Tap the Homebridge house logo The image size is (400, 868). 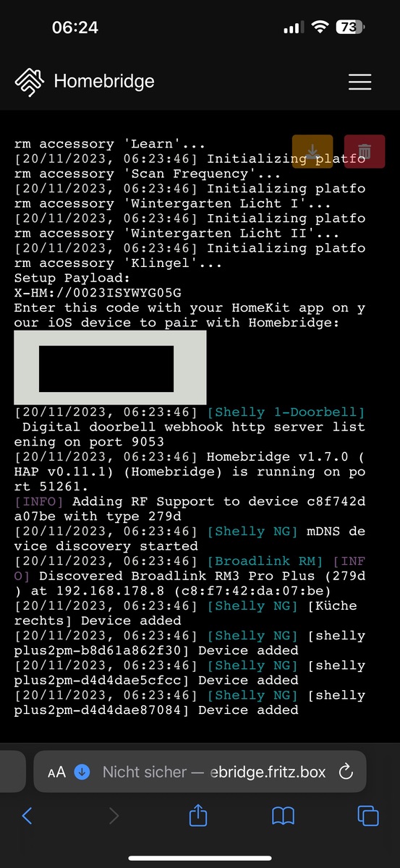(x=30, y=82)
